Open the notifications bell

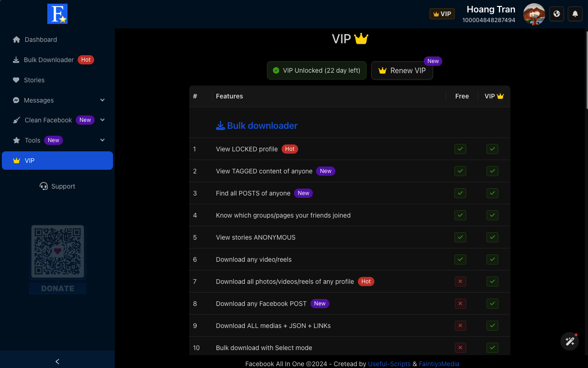coord(575,14)
